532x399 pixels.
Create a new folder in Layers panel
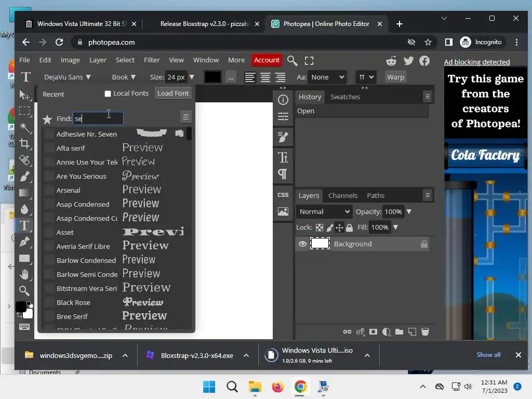(x=400, y=331)
